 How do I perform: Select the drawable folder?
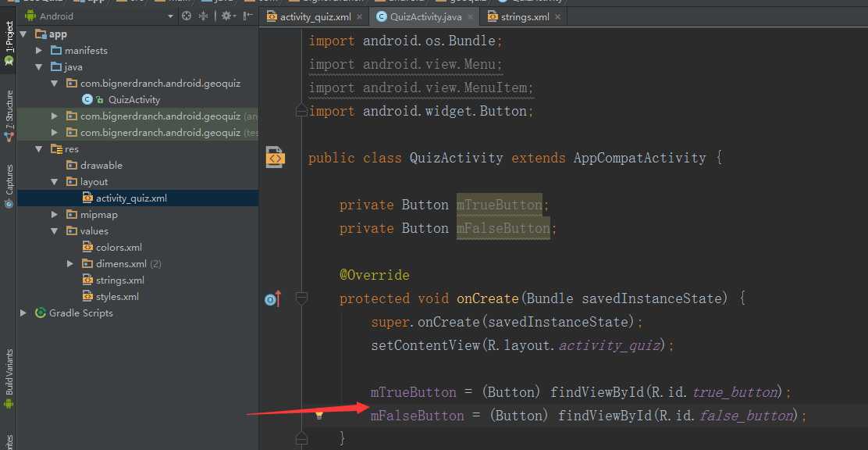click(138, 165)
